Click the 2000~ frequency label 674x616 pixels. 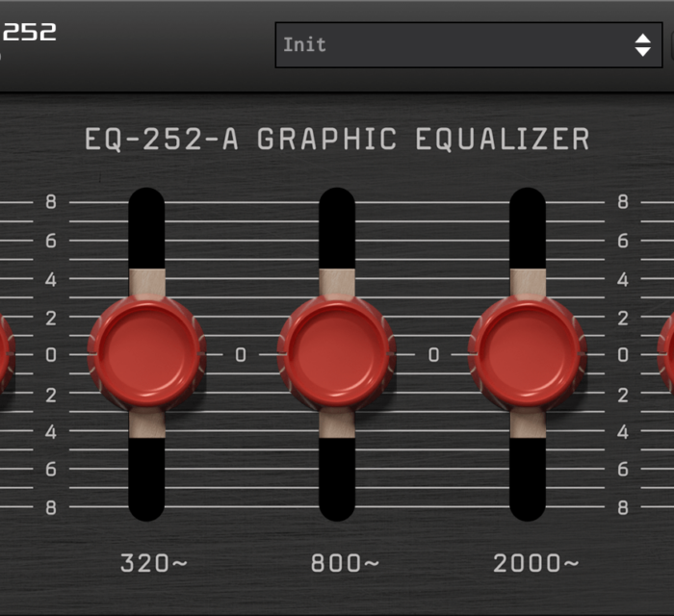coord(536,563)
